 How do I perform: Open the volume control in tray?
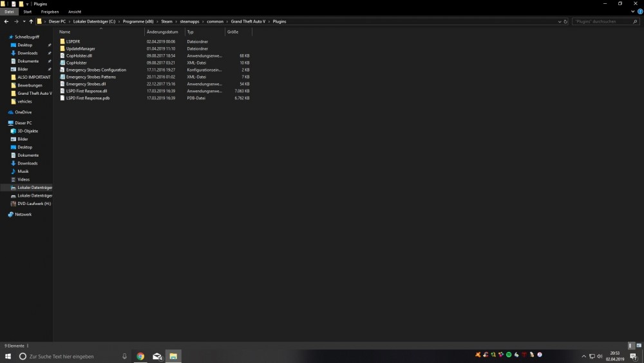(x=599, y=357)
